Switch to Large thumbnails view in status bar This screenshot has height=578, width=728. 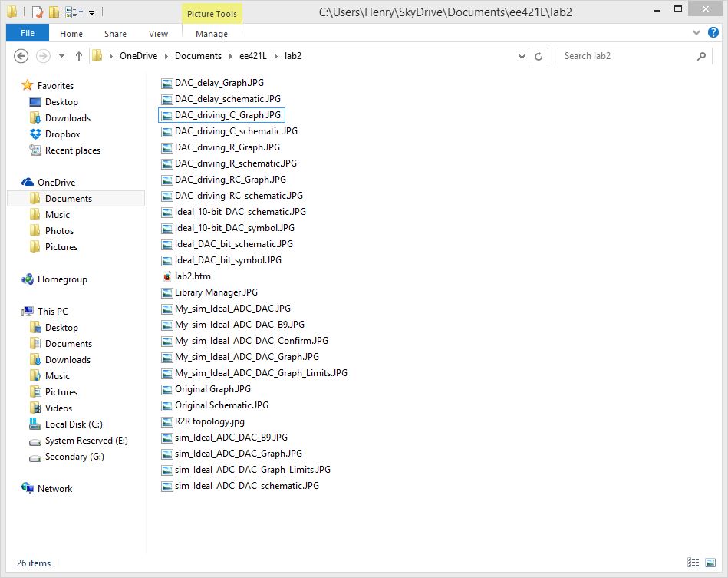coord(710,563)
